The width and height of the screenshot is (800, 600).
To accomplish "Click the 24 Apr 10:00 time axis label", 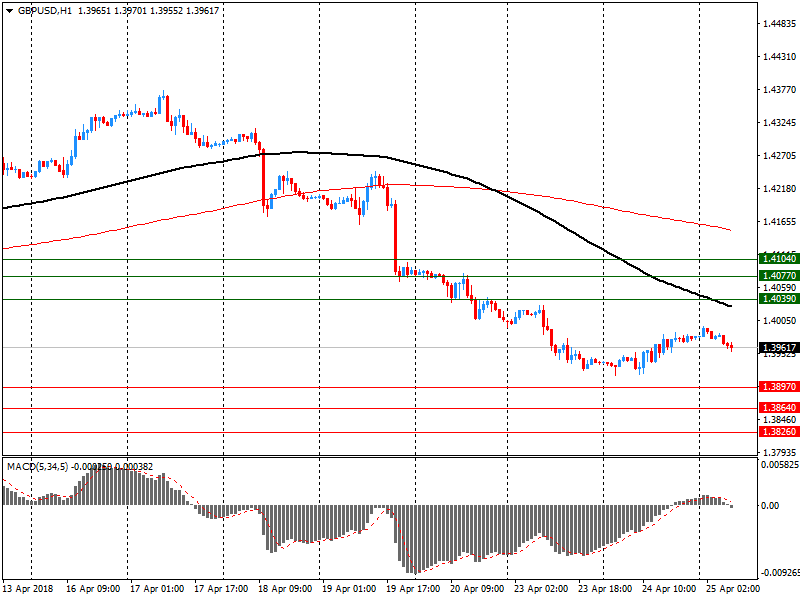I will 669,589.
